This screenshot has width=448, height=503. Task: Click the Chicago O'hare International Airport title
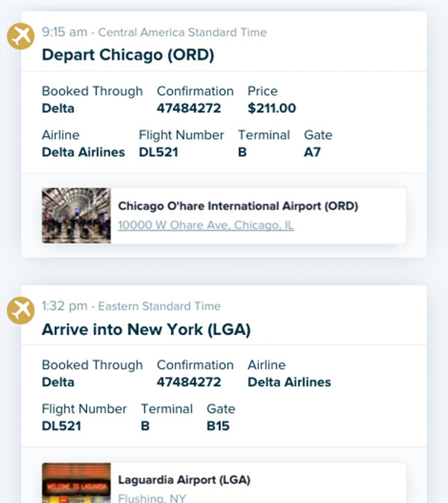[237, 206]
